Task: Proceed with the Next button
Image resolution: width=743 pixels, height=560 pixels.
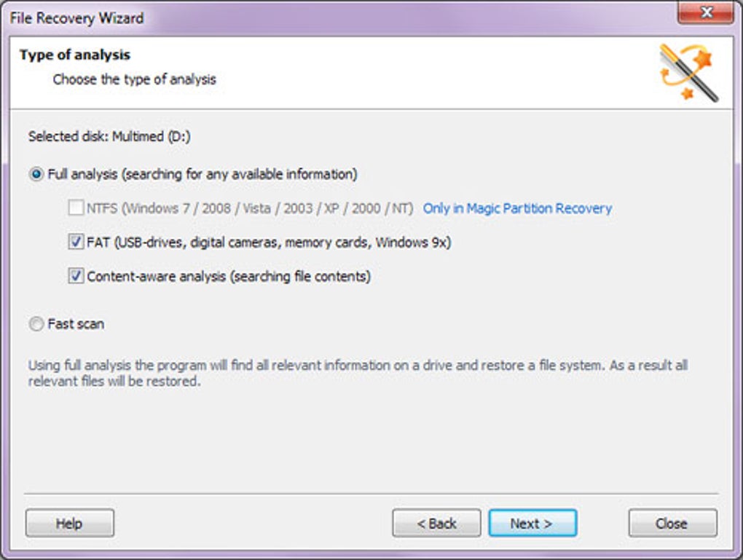Action: [x=532, y=524]
